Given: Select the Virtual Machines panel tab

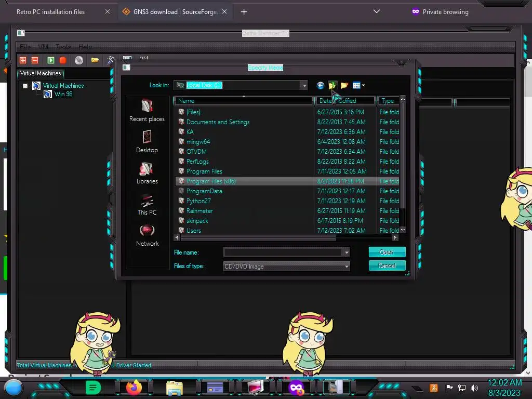Looking at the screenshot, I should [x=41, y=73].
